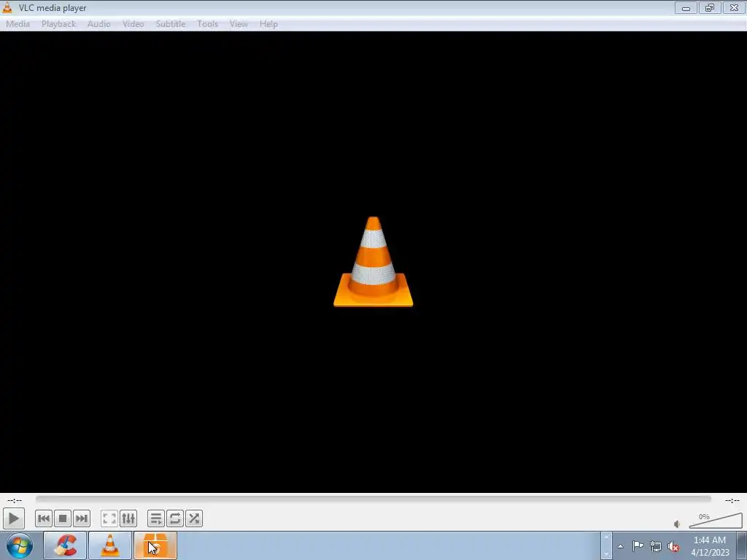Toggle loop repeat mode
Viewport: 747px width, 560px height.
(x=175, y=518)
